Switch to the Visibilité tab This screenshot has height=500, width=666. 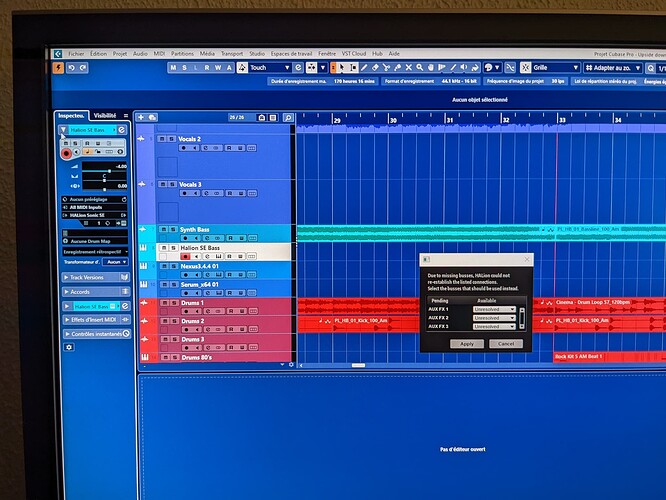[105, 116]
